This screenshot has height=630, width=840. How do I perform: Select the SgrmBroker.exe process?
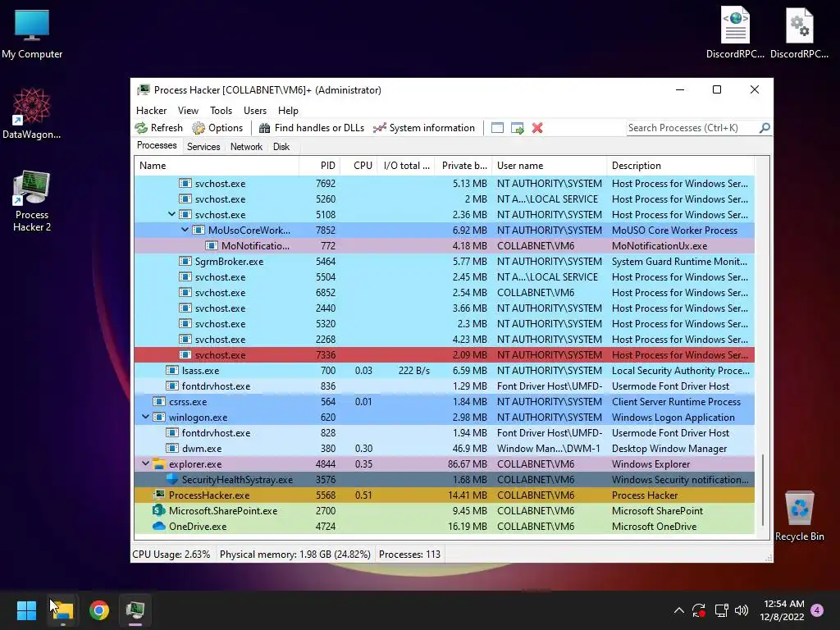tap(444, 262)
